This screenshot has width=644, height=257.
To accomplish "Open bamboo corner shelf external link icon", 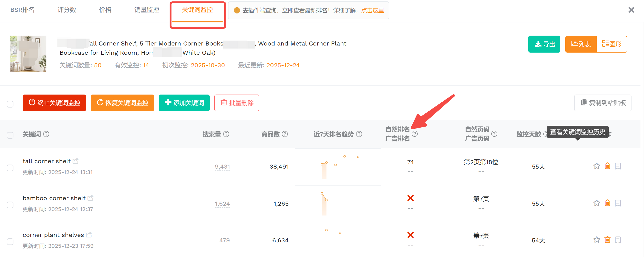I will click(90, 198).
